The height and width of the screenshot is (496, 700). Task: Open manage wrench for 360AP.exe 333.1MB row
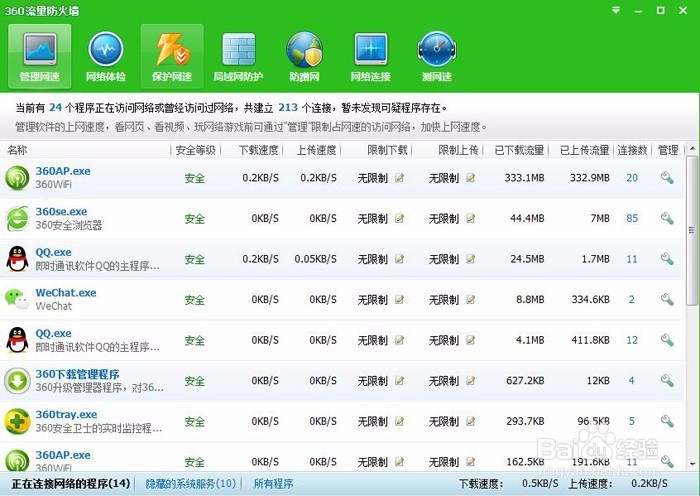(667, 178)
